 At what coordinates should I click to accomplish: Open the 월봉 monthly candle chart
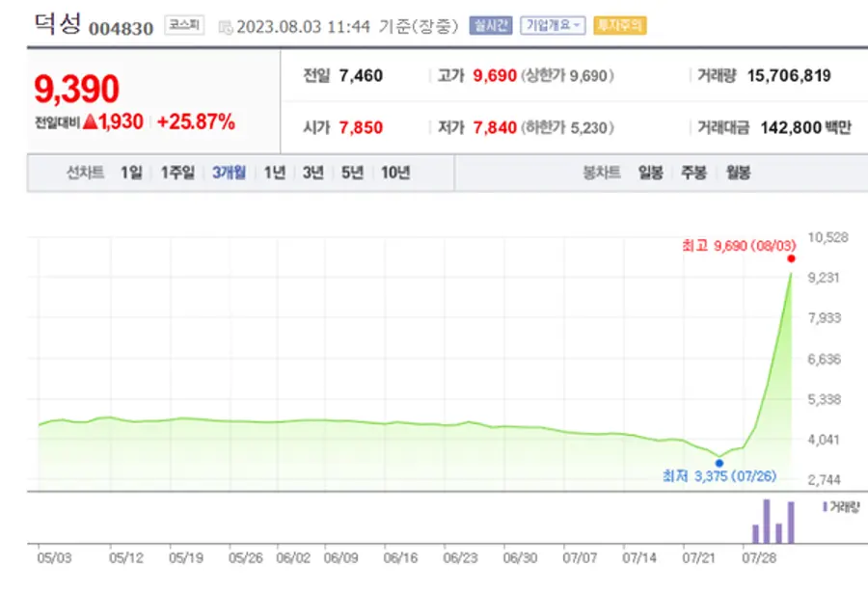click(x=739, y=173)
